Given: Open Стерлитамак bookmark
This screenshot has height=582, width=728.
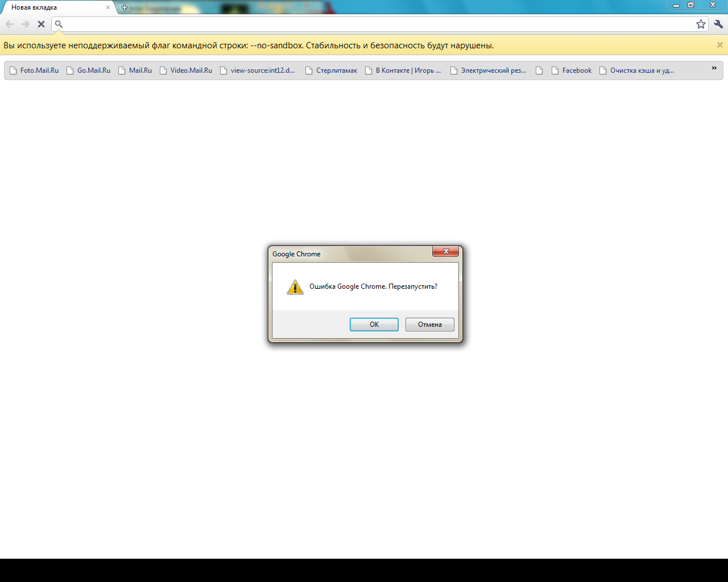Looking at the screenshot, I should [331, 70].
